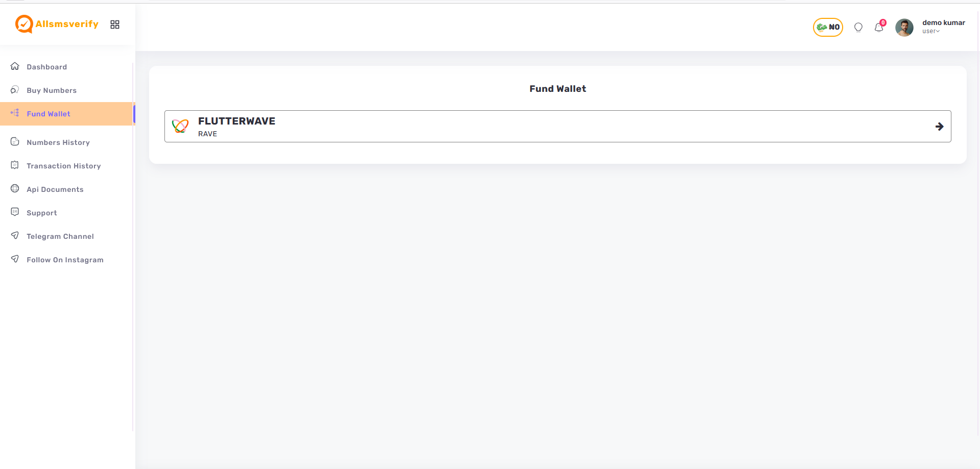Click the Dashboard home icon
Screen dimensions: 980x469
(15, 66)
